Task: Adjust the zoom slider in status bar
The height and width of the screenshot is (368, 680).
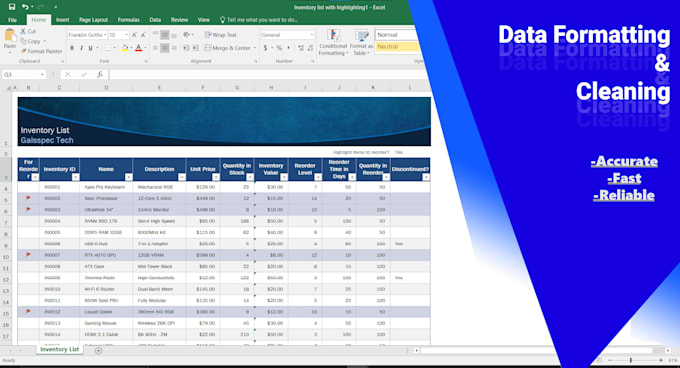Action: (631, 360)
